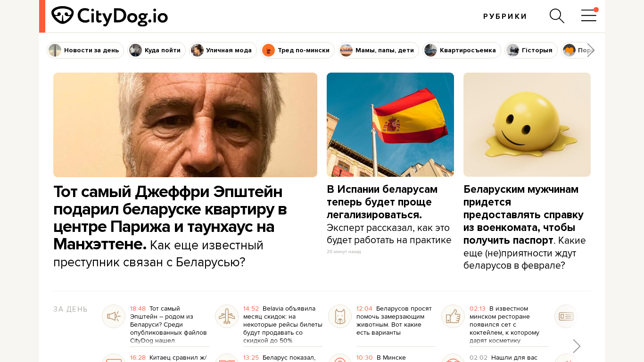This screenshot has width=644, height=362.
Task: Click megaphone icon beside 18:48 news
Action: coord(114,316)
